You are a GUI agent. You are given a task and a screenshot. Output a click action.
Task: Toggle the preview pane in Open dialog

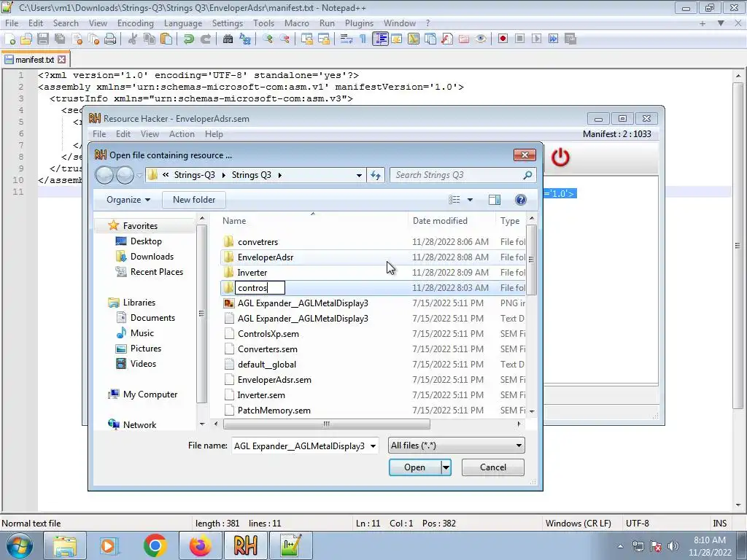point(495,200)
